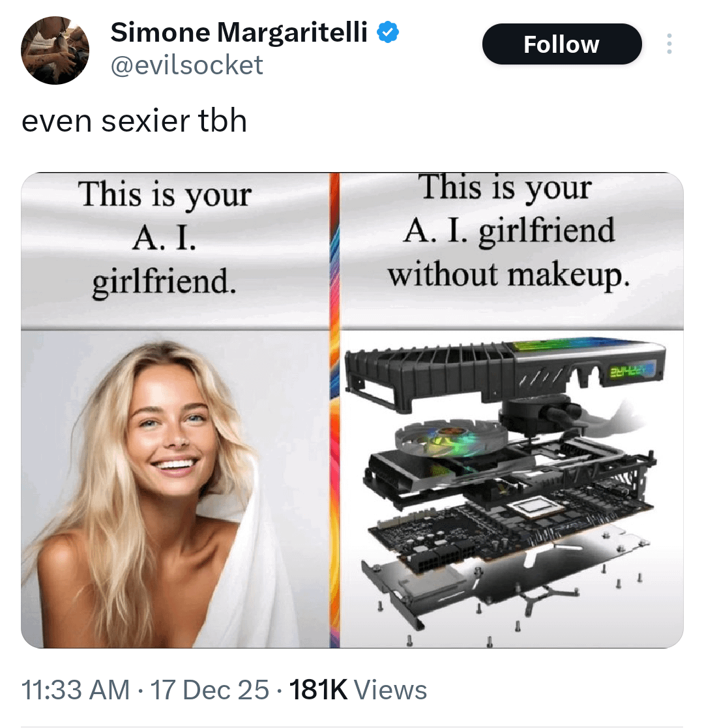Open the three-dot more options menu

669,44
